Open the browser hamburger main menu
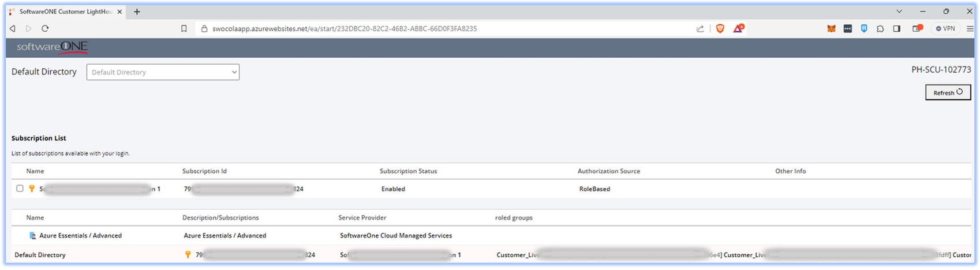Viewport: 980px width, 270px height. tap(970, 28)
